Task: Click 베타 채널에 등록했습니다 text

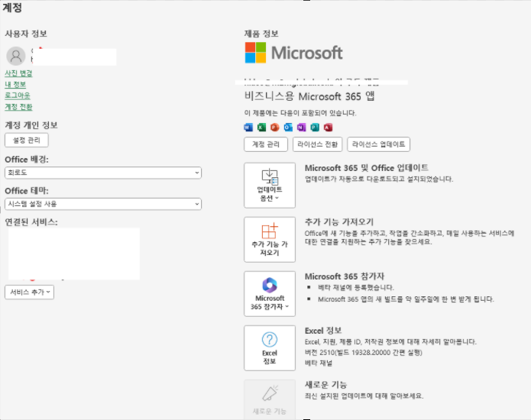Action: click(x=356, y=288)
